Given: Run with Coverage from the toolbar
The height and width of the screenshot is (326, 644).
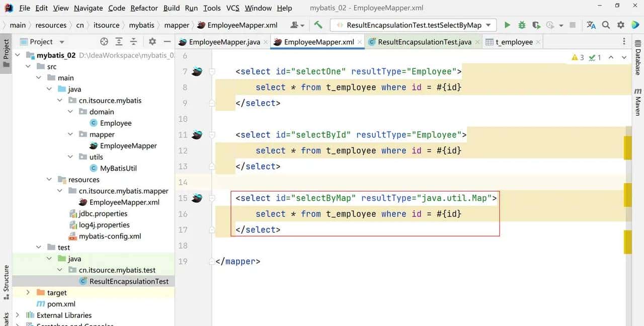Looking at the screenshot, I should coord(536,25).
